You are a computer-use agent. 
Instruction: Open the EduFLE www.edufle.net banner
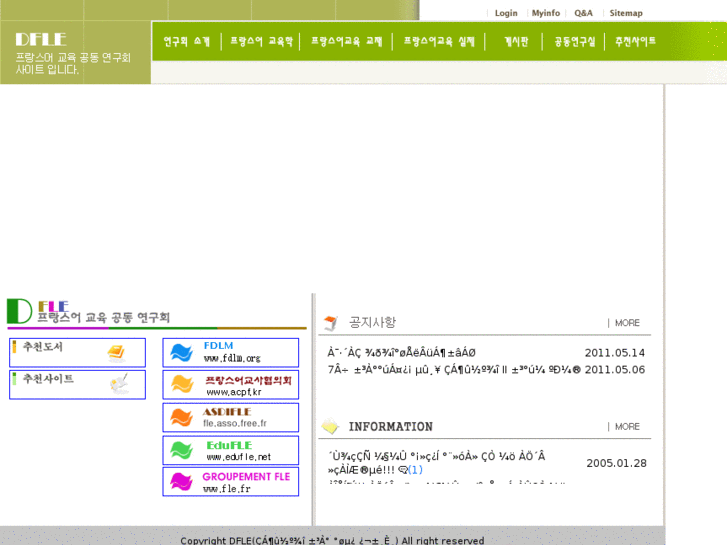(x=230, y=450)
